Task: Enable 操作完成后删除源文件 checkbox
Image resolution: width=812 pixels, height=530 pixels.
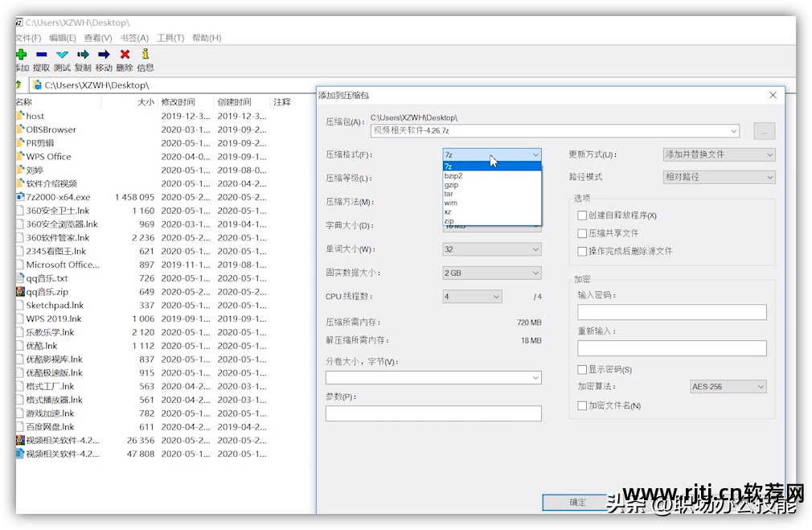Action: pyautogui.click(x=582, y=251)
